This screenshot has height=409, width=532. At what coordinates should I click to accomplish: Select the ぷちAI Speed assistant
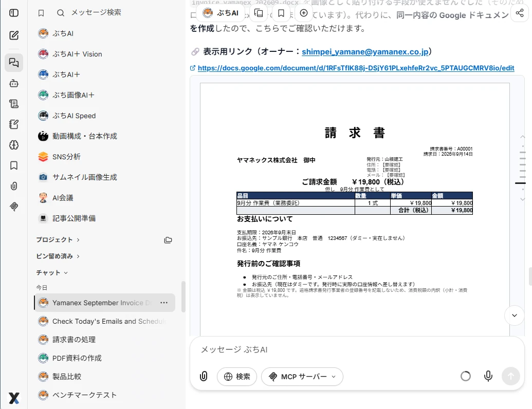pyautogui.click(x=104, y=116)
